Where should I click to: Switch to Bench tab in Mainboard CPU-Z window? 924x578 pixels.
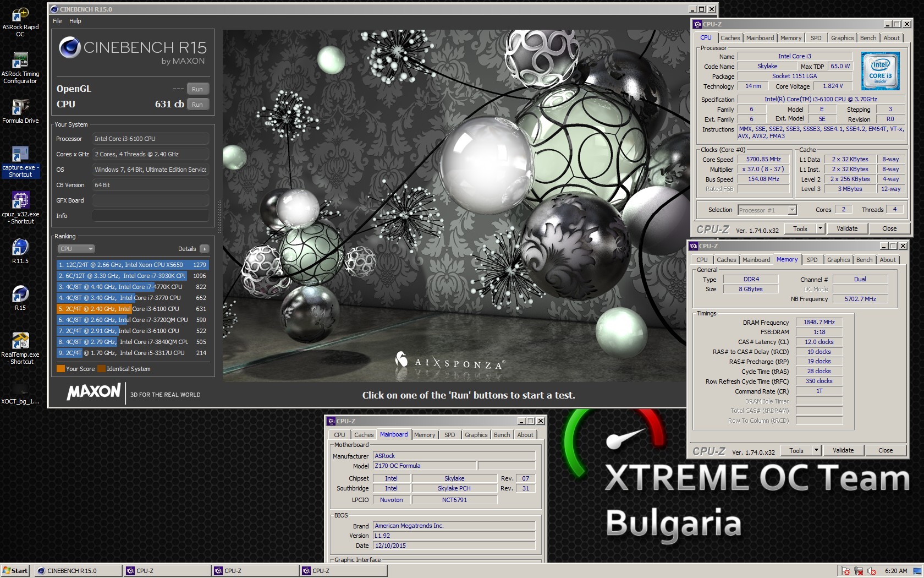[x=502, y=435]
